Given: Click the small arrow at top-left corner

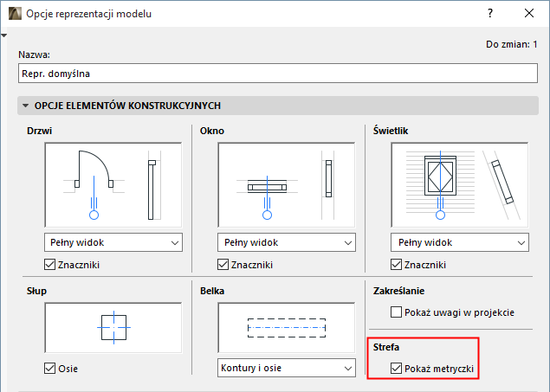Looking at the screenshot, I should 4,35.
